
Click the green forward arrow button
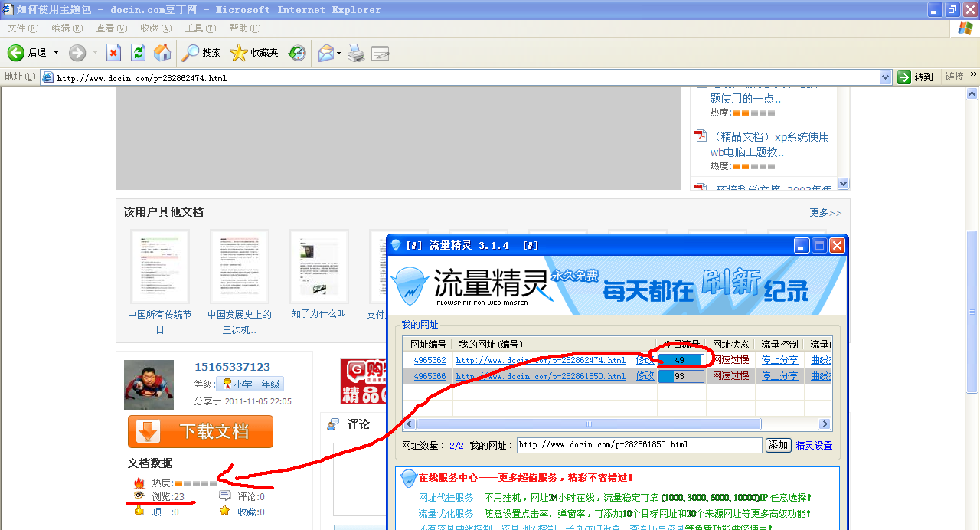tap(77, 53)
